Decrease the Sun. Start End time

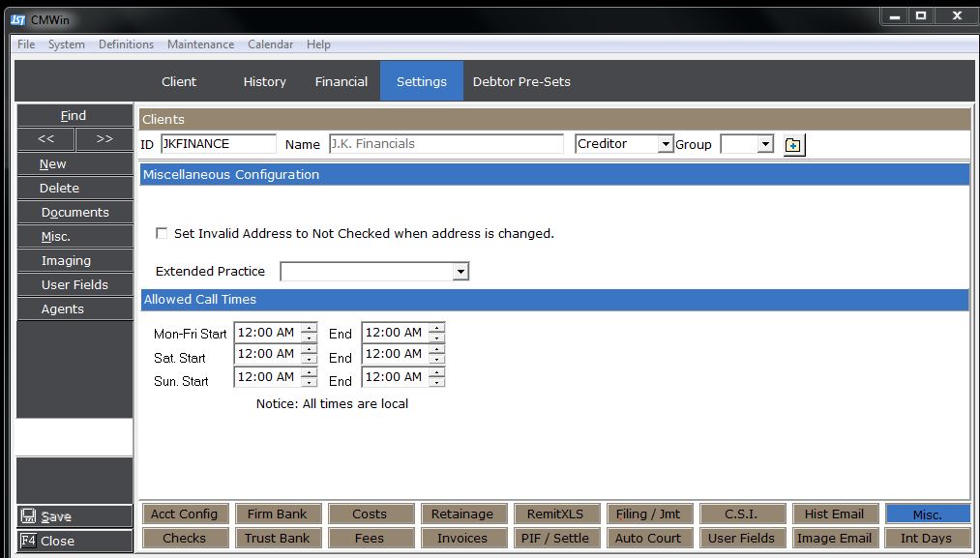click(x=436, y=382)
